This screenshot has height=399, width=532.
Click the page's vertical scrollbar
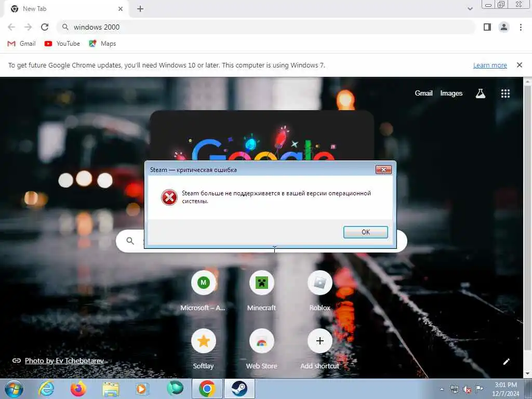pyautogui.click(x=528, y=217)
